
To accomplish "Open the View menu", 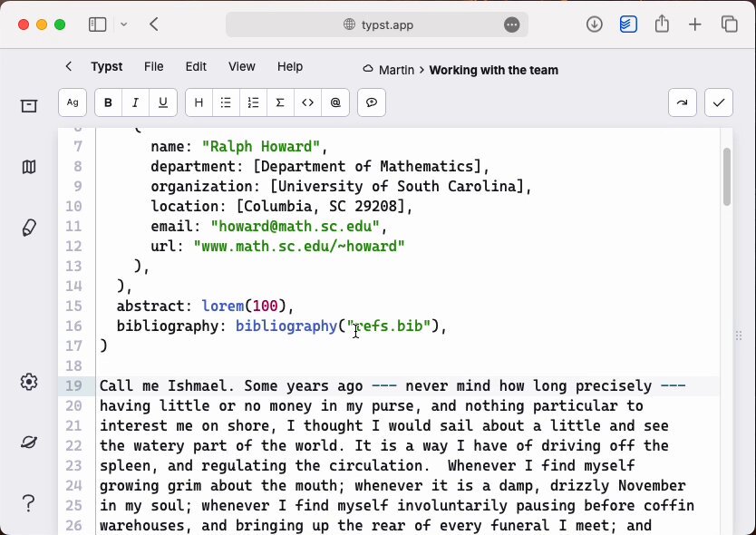I will [x=241, y=66].
